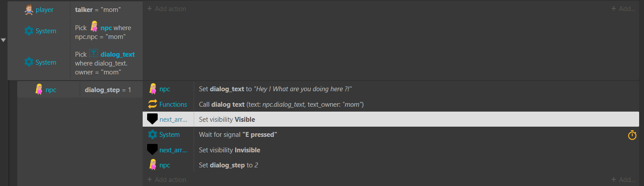
Task: Collapse the event block with the triangle arrow
Action: [x=4, y=40]
